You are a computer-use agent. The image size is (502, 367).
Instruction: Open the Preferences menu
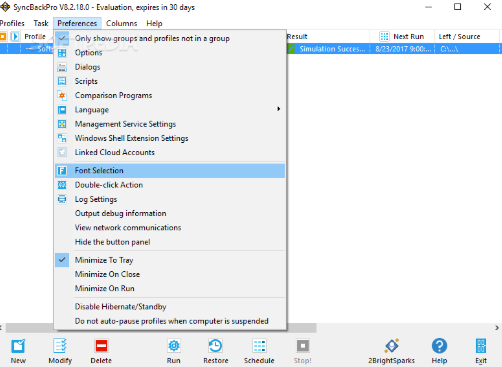point(77,23)
